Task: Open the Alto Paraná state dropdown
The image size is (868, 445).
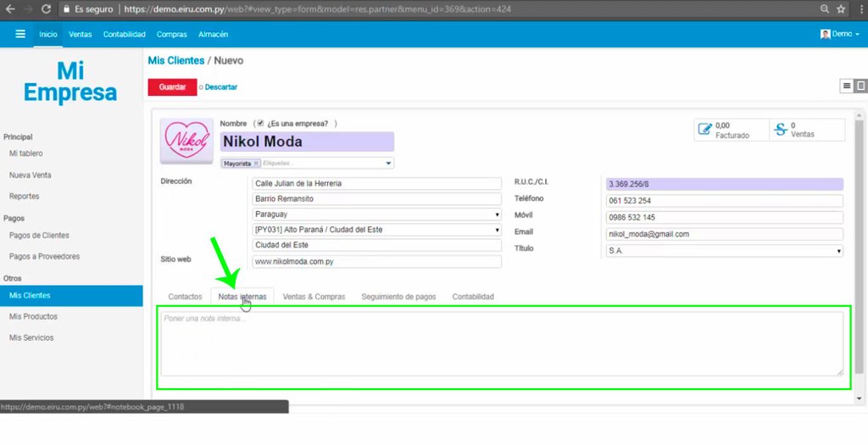Action: pos(376,230)
